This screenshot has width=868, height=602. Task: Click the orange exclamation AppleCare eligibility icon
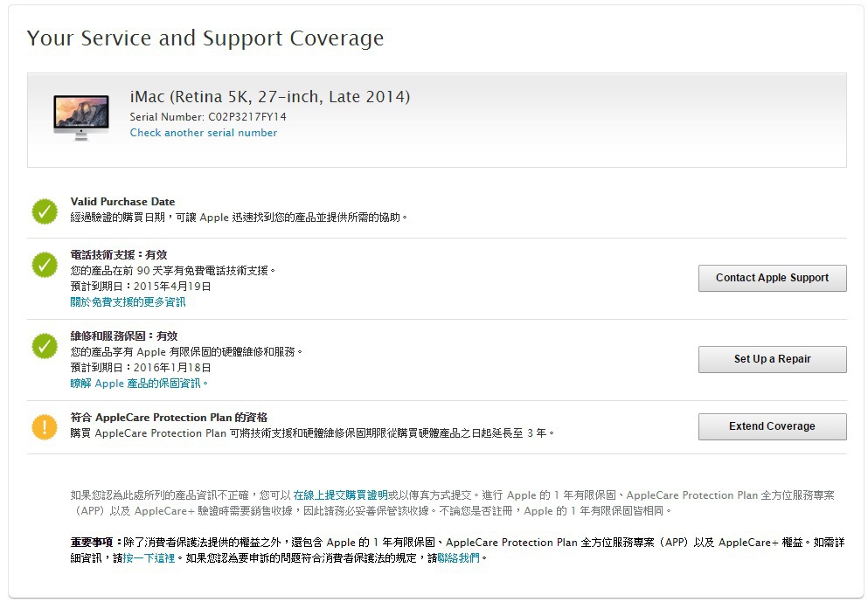(x=45, y=427)
